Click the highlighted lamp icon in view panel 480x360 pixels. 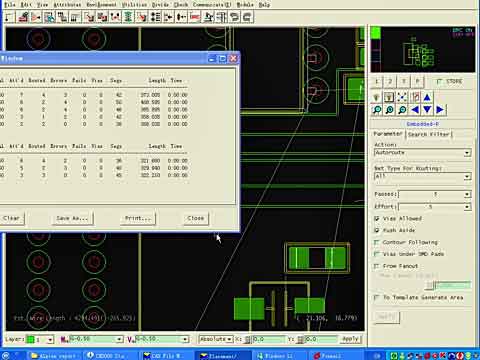pyautogui.click(x=389, y=97)
